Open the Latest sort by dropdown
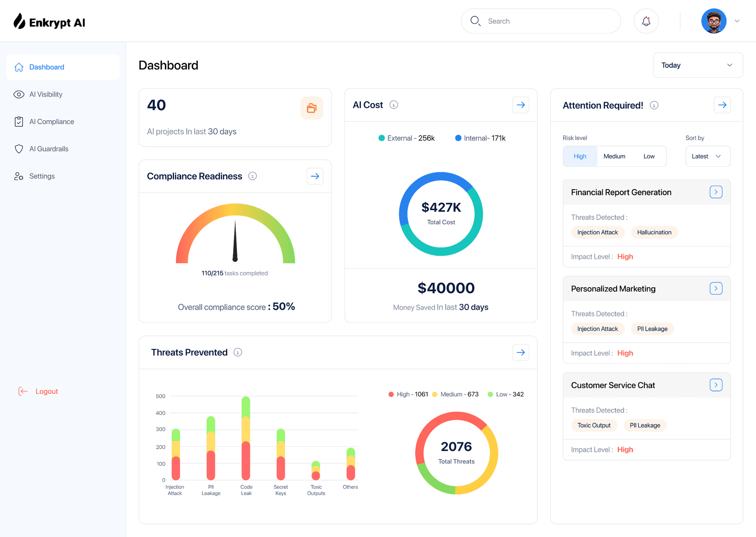The height and width of the screenshot is (537, 756). coord(708,156)
